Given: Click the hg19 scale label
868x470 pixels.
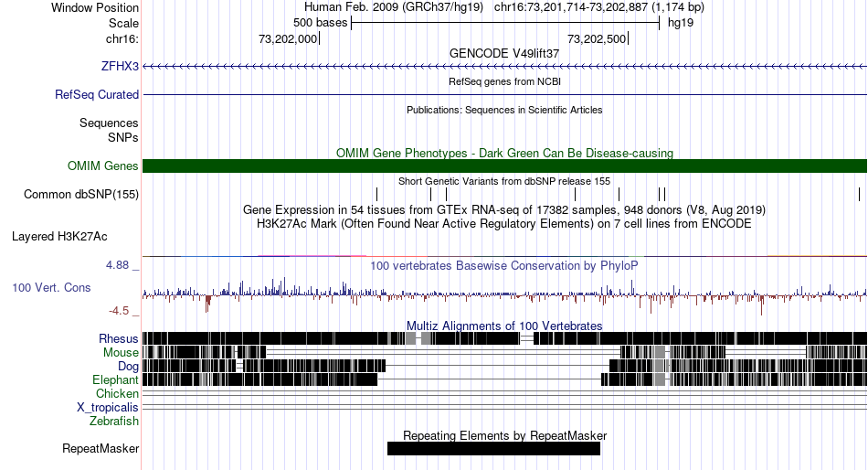Looking at the screenshot, I should [681, 23].
